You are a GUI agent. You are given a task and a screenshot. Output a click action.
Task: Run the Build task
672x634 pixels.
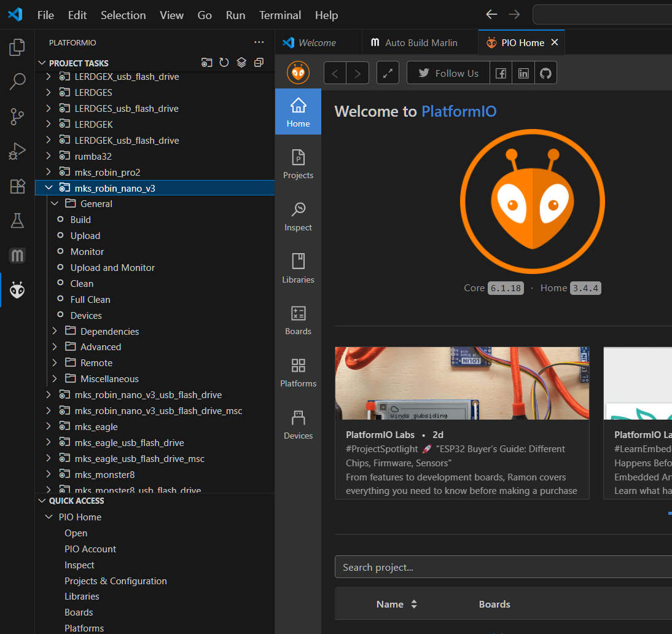[80, 219]
